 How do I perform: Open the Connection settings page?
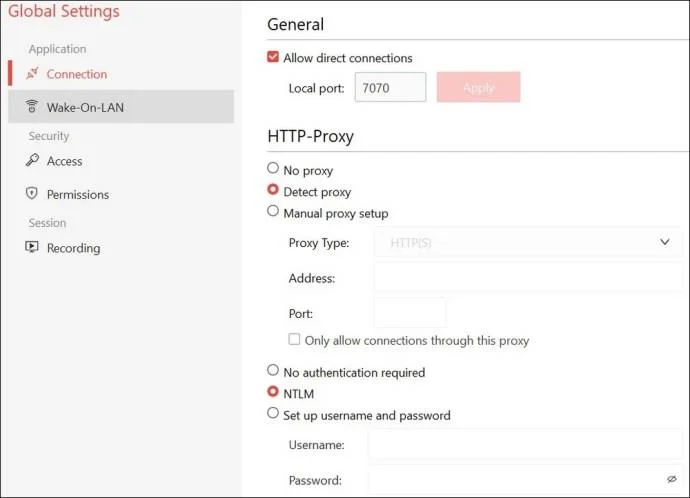tap(121, 73)
